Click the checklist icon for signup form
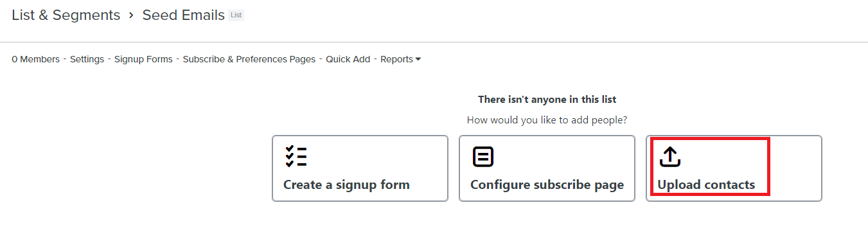 point(296,157)
